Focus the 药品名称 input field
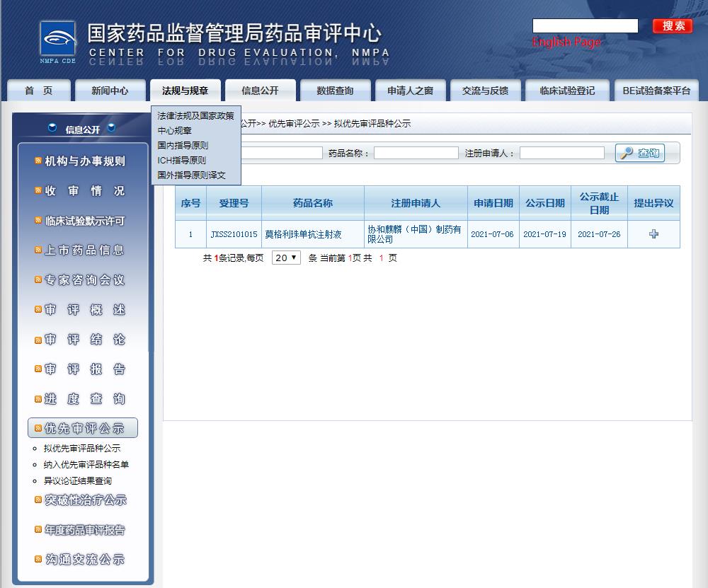 pos(416,153)
